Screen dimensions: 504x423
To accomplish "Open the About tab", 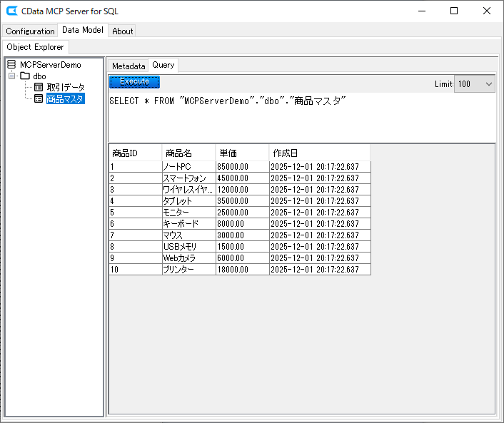I will (x=123, y=31).
